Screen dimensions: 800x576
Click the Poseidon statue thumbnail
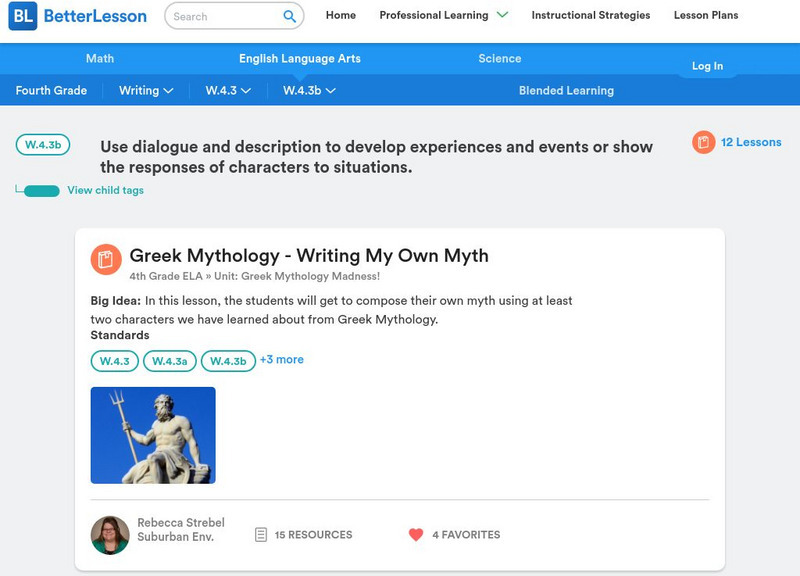pos(153,435)
